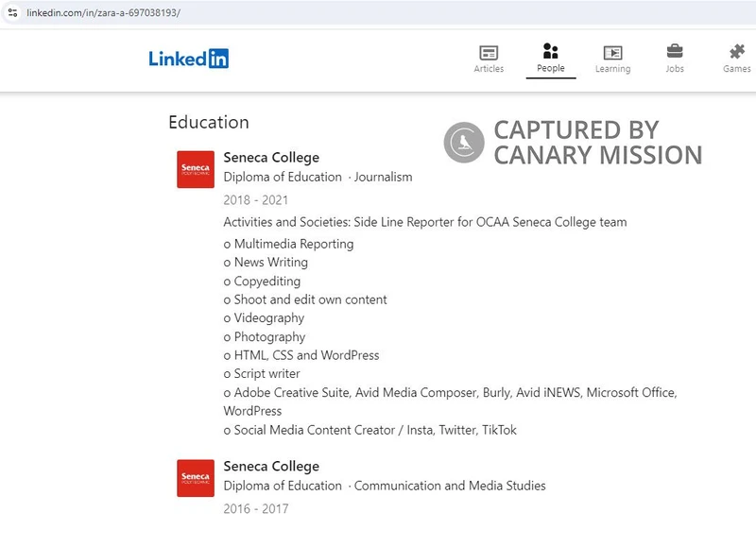
Task: Click 'Diploma of Education · Journalism' text
Action: (317, 177)
